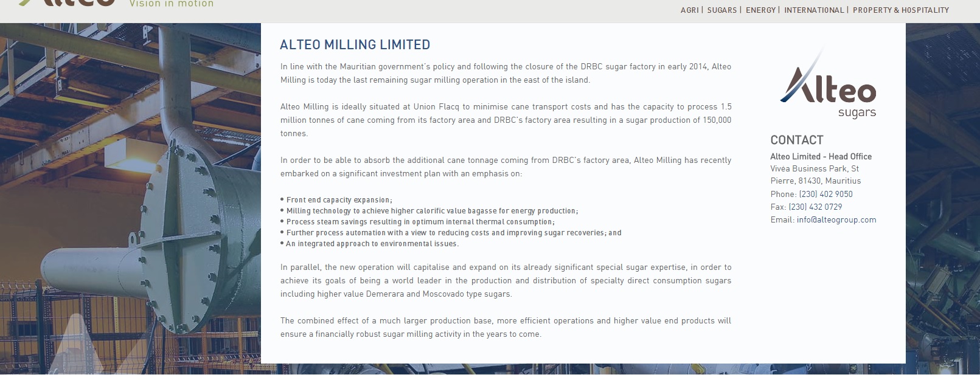980x383 pixels.
Task: Click the Further process automation bullet
Action: coord(454,233)
